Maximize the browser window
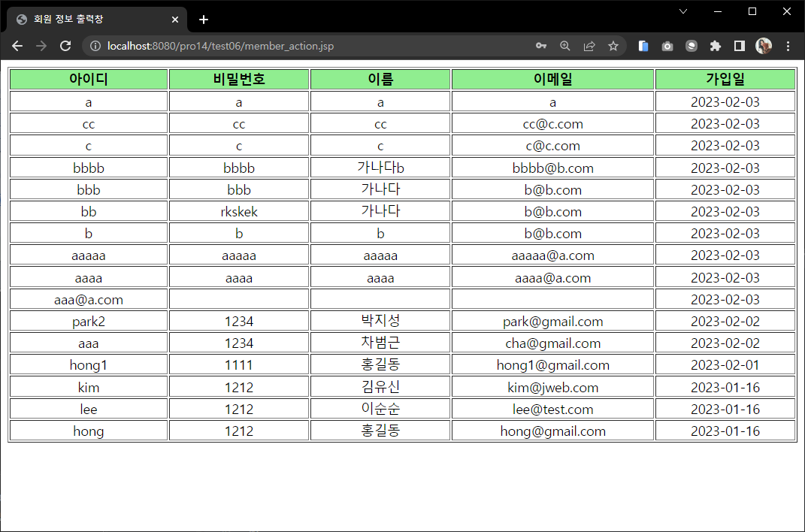The image size is (805, 532). click(x=752, y=11)
